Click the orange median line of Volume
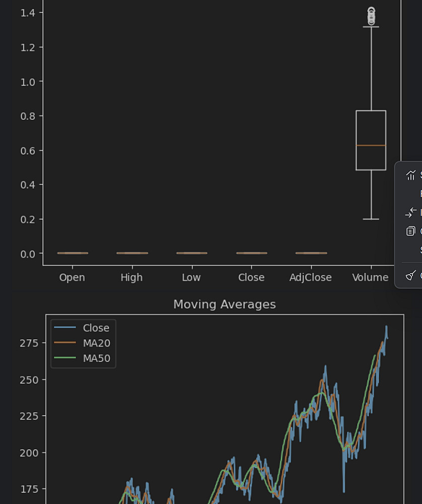 [x=371, y=145]
